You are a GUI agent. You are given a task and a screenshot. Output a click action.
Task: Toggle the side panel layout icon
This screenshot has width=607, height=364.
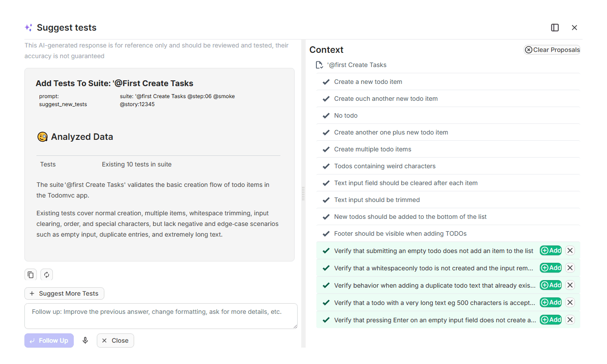point(555,28)
